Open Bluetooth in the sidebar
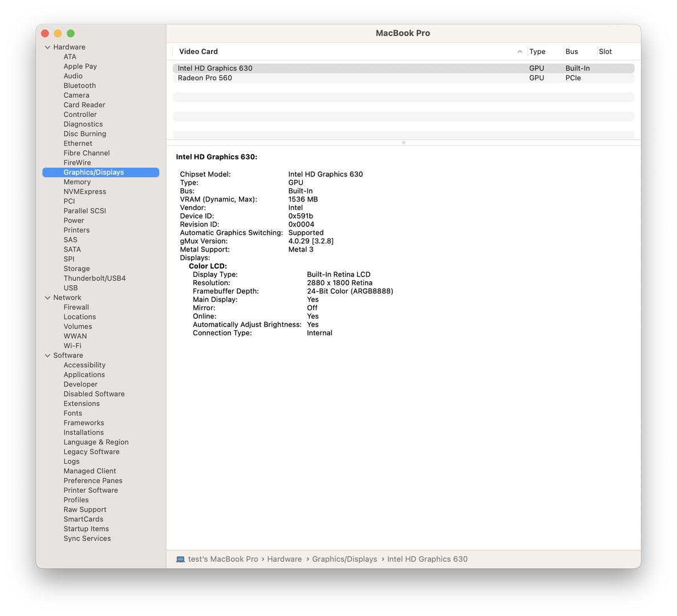Screen dimensions: 677x616 click(79, 86)
